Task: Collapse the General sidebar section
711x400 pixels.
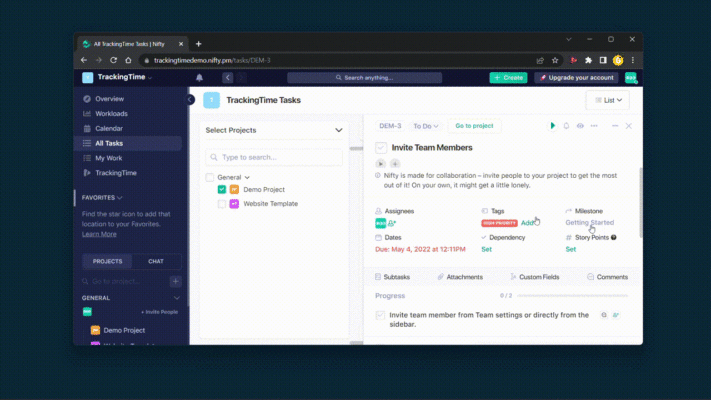Action: pos(177,298)
